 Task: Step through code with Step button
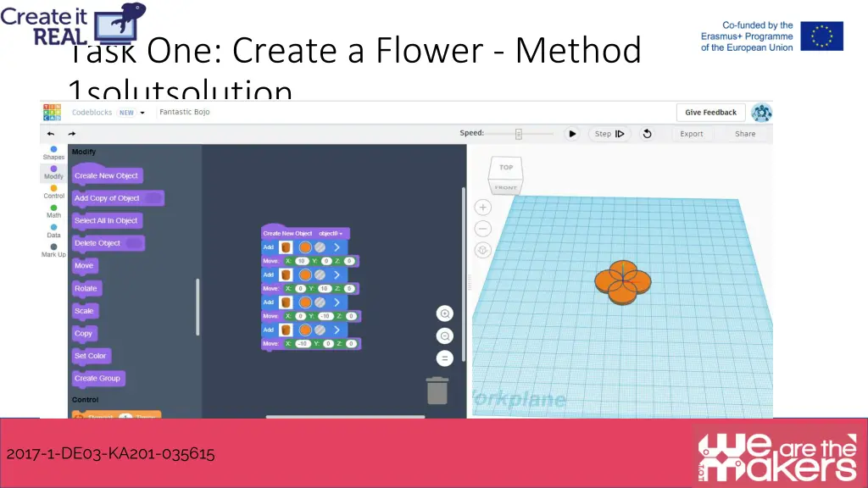pyautogui.click(x=610, y=133)
